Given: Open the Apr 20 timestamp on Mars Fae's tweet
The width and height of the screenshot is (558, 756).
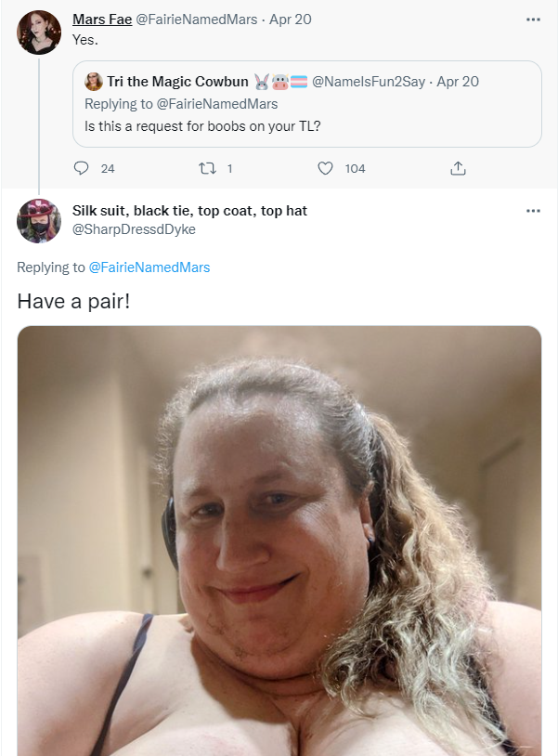Looking at the screenshot, I should 290,20.
